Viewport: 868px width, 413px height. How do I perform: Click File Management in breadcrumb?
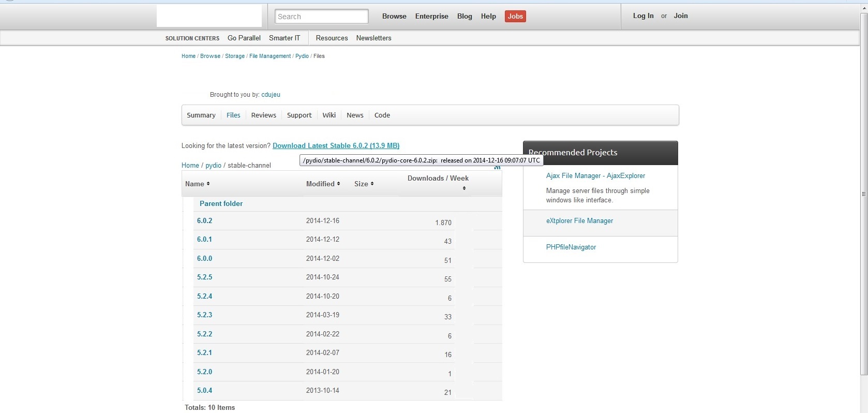tap(270, 56)
